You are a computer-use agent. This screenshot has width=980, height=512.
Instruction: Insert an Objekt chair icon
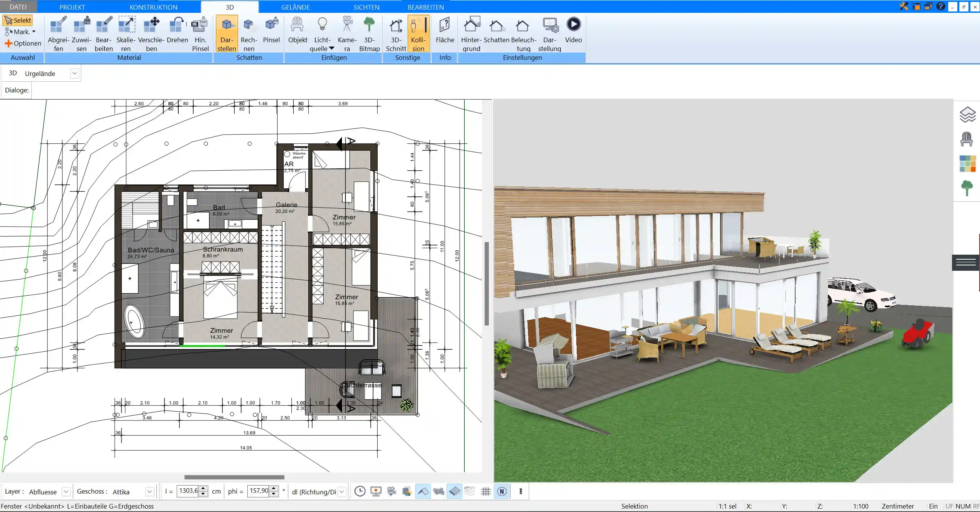point(298,30)
